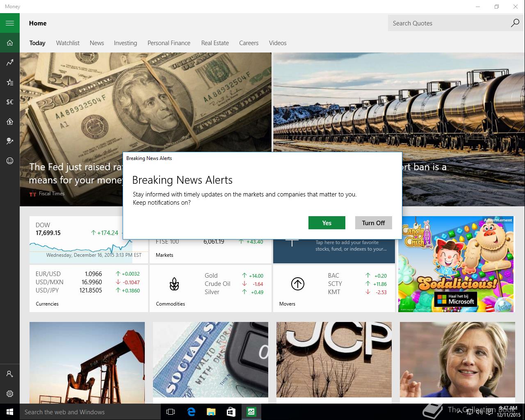This screenshot has width=525, height=420.
Task: Switch to the News tab
Action: coord(97,43)
